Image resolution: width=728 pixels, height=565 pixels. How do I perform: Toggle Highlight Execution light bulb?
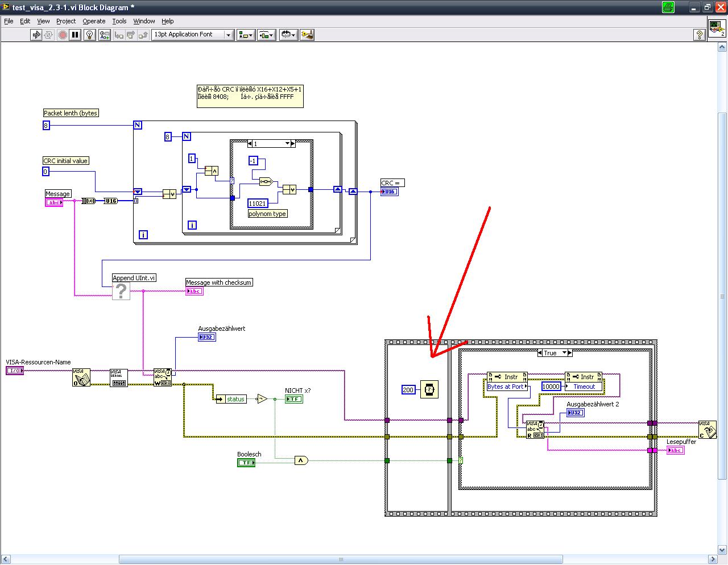(x=90, y=35)
